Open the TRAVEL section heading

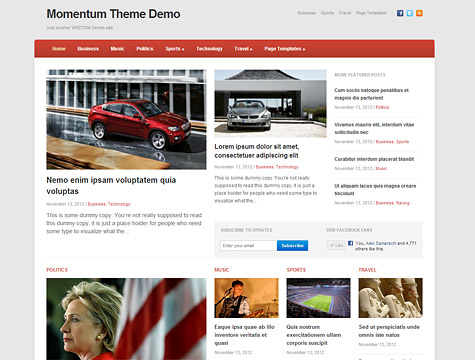(x=367, y=270)
